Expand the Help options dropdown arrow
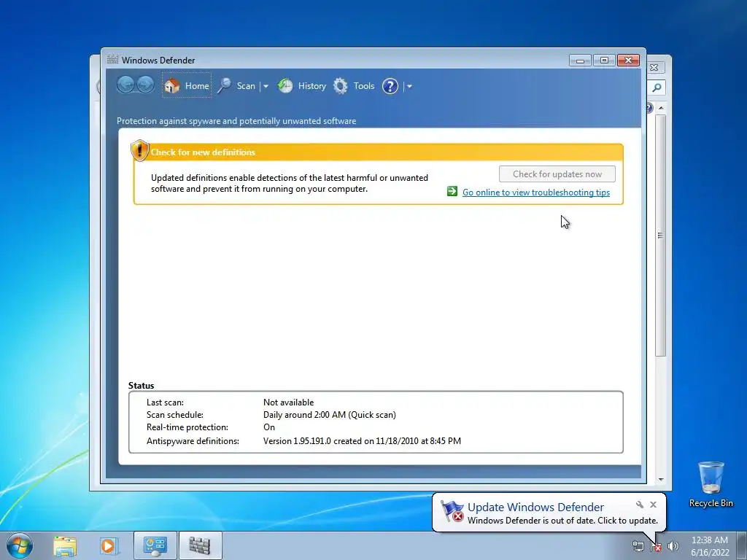Viewport: 747px width, 560px height. pyautogui.click(x=409, y=86)
